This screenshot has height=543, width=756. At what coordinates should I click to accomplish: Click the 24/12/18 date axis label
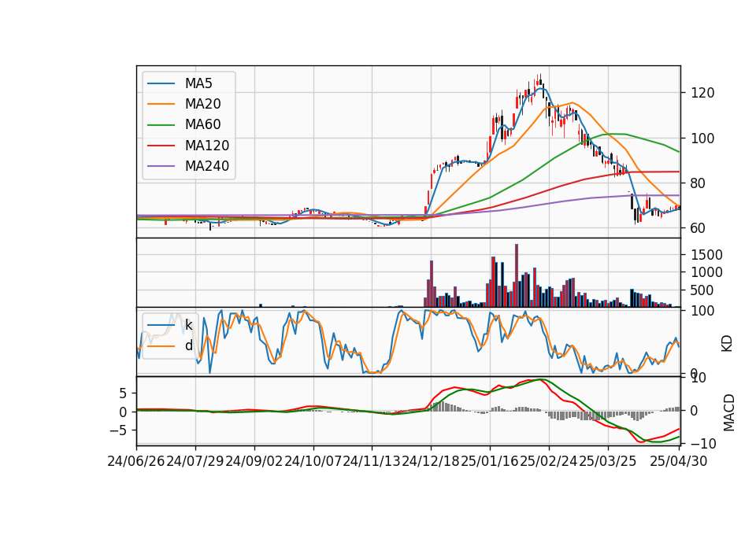tap(431, 461)
